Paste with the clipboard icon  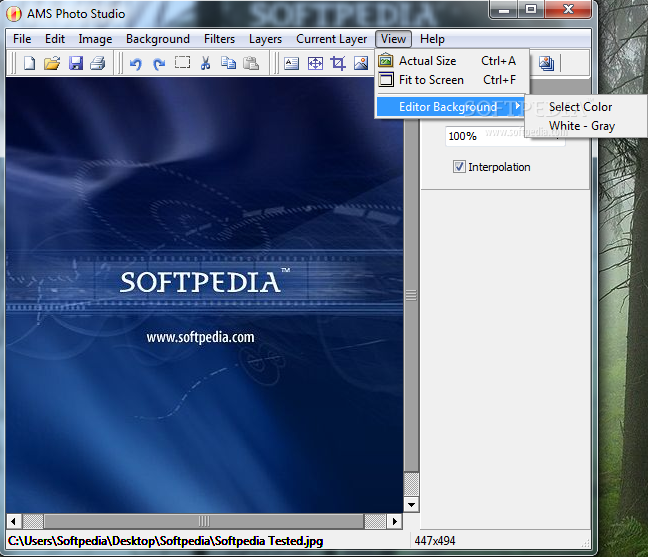pos(251,63)
